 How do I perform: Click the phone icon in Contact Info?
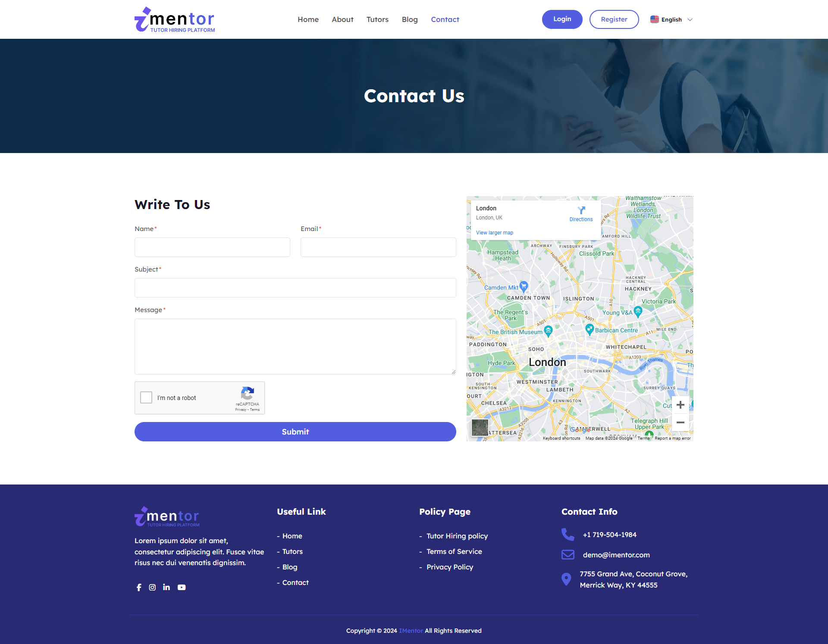[568, 535]
